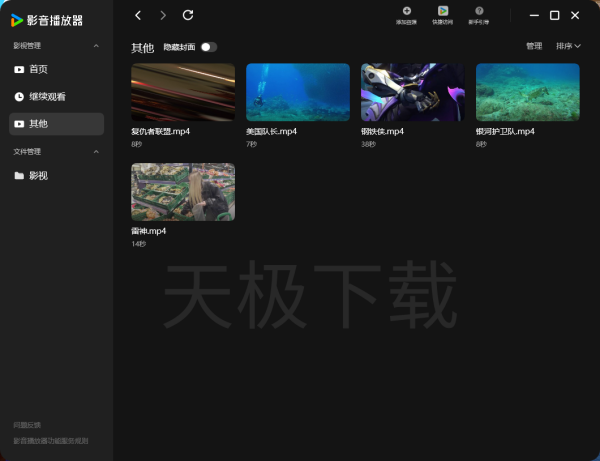Viewport: 600px width, 461px height.
Task: Click the 管理 button
Action: tap(534, 46)
